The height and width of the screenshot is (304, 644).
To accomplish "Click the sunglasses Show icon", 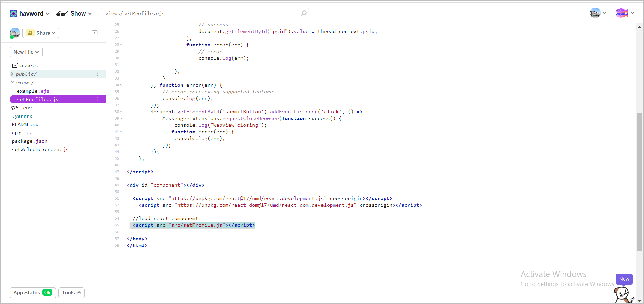I will (x=62, y=14).
